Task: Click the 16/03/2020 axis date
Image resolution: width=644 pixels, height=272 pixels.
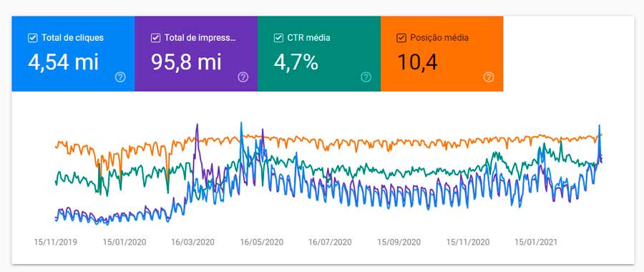Action: coord(192,242)
